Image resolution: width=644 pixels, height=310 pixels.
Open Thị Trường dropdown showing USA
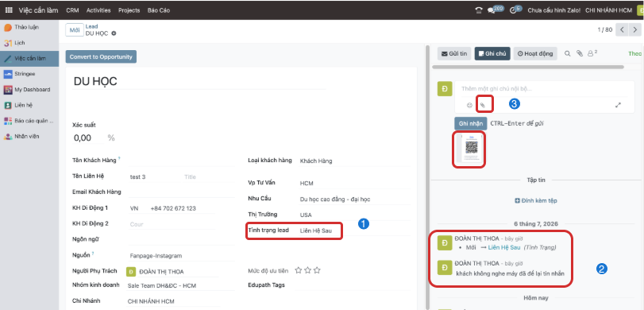(x=354, y=215)
